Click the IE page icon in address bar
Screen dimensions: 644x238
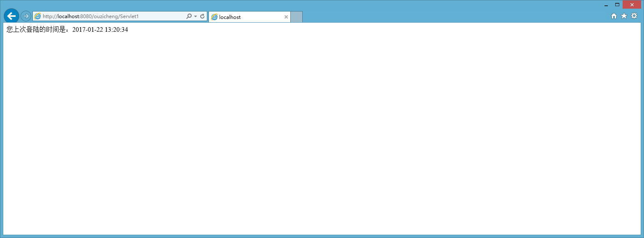[37, 16]
